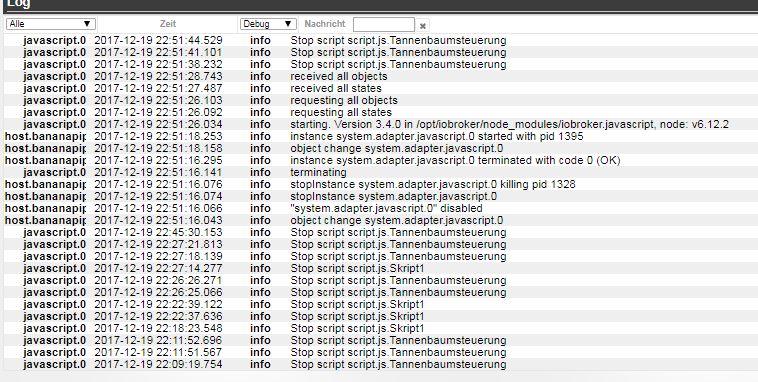Viewport: 758px width, 382px height.
Task: Select 'starting. Version 3.4.0' log message
Action: tap(509, 124)
